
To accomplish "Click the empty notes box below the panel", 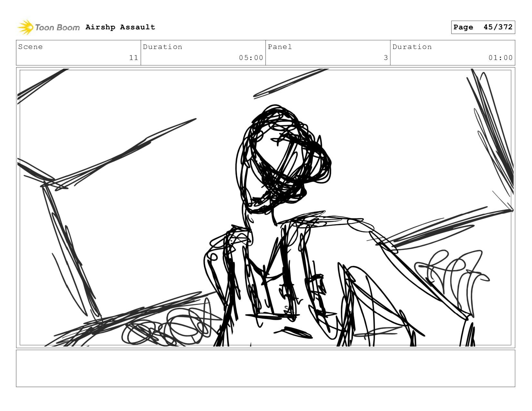I will (266, 368).
